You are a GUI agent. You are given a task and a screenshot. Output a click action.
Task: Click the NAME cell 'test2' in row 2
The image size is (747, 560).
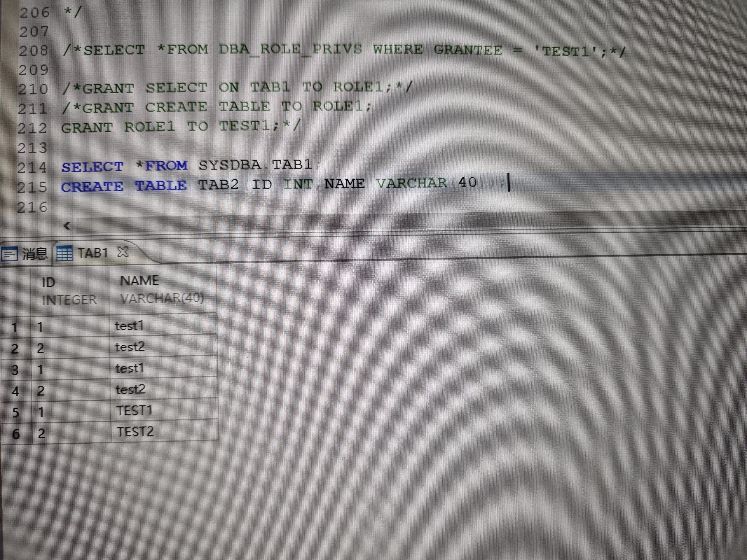click(x=163, y=347)
